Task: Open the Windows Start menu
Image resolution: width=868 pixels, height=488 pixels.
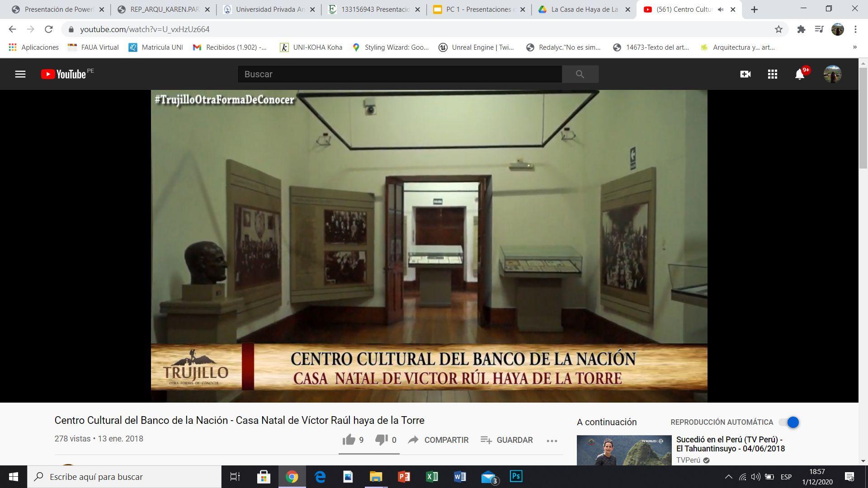Action: click(x=14, y=477)
